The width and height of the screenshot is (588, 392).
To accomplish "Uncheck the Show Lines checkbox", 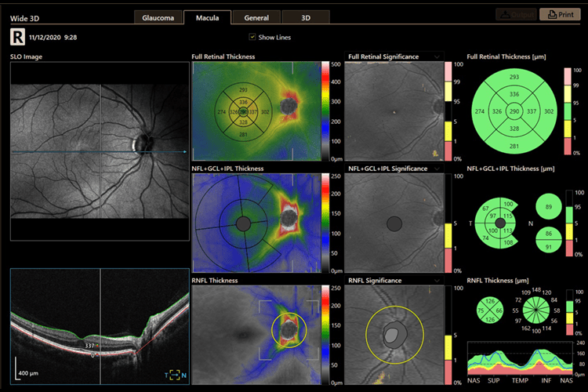I will click(252, 37).
